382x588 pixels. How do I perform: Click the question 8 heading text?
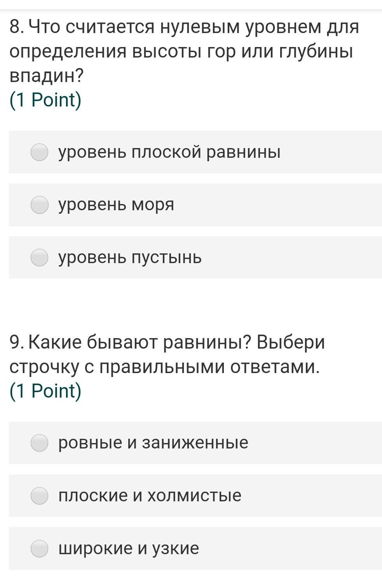coord(184,51)
